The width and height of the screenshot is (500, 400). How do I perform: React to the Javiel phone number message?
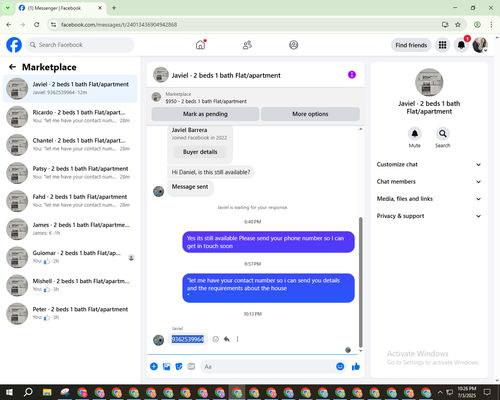[x=216, y=339]
